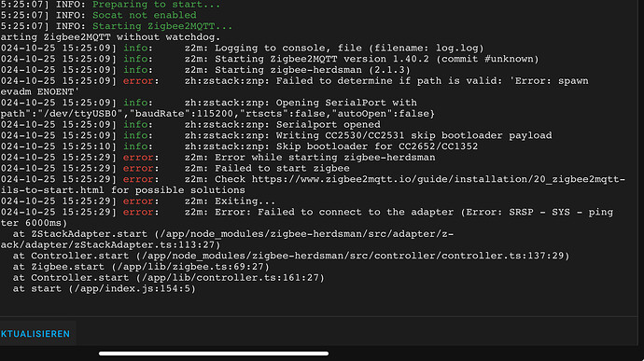Click 'Failed to connect to the adapter' error
This screenshot has width=644, height=361.
tap(306, 213)
